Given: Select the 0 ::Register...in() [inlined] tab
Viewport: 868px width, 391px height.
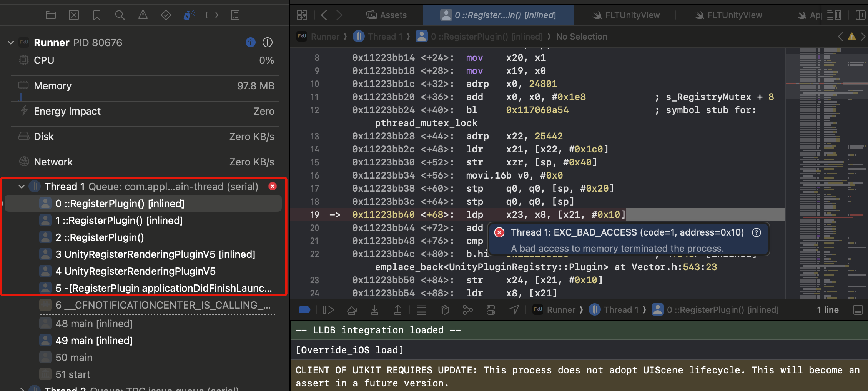Looking at the screenshot, I should pyautogui.click(x=498, y=15).
